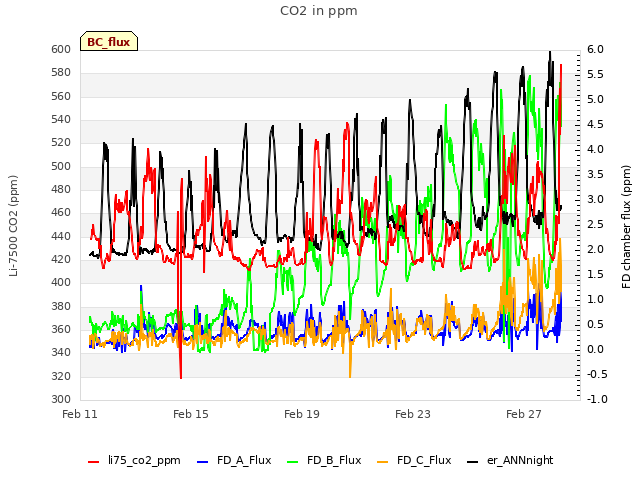Click the 'FD chamber flux (ppm)' axis label
The width and height of the screenshot is (640, 480).
coord(626,227)
